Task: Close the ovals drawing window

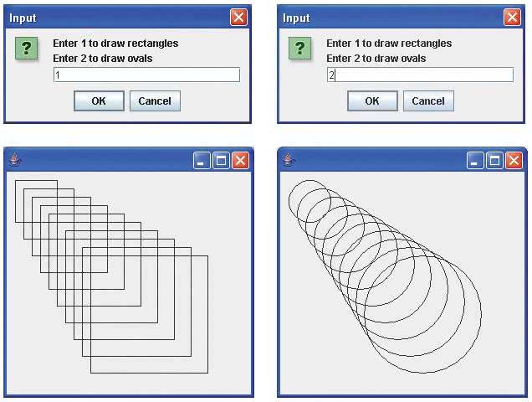Action: [x=514, y=161]
